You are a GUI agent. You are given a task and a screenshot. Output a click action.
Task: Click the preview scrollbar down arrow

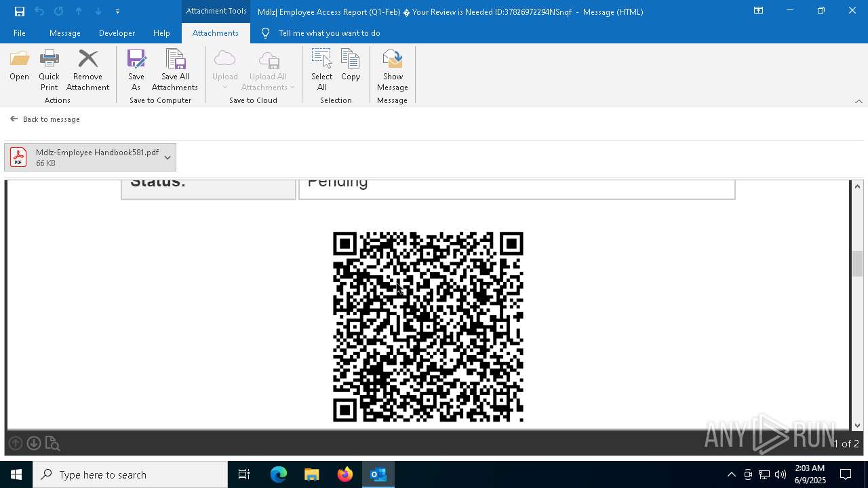[x=857, y=425]
